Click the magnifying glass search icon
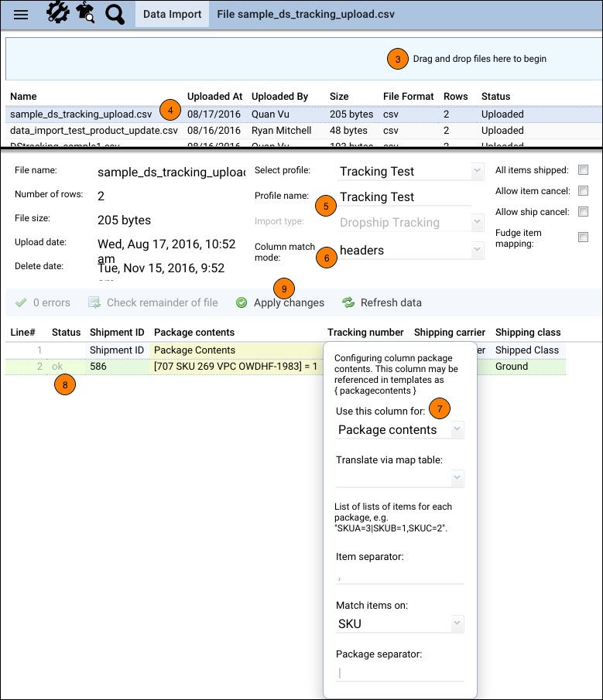 click(115, 14)
